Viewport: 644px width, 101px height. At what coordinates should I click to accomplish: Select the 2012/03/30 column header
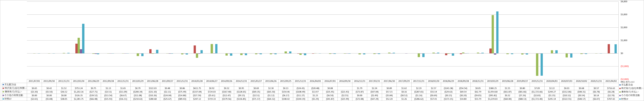[79, 81]
